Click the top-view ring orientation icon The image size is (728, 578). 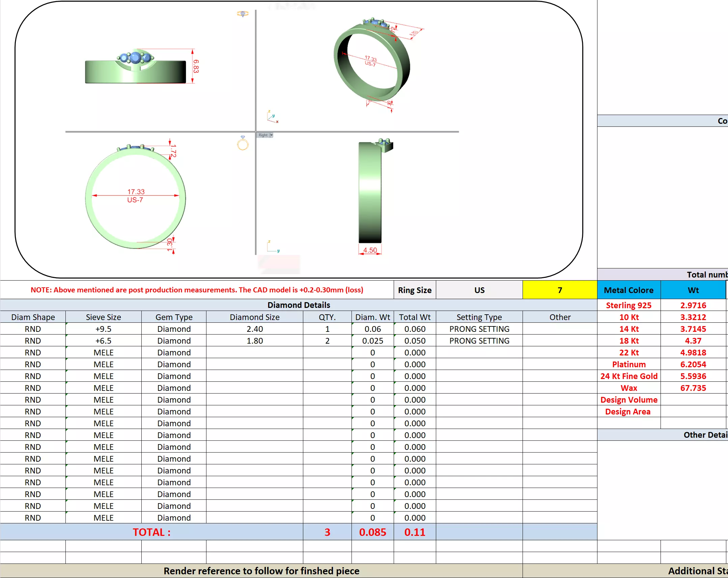tap(243, 13)
